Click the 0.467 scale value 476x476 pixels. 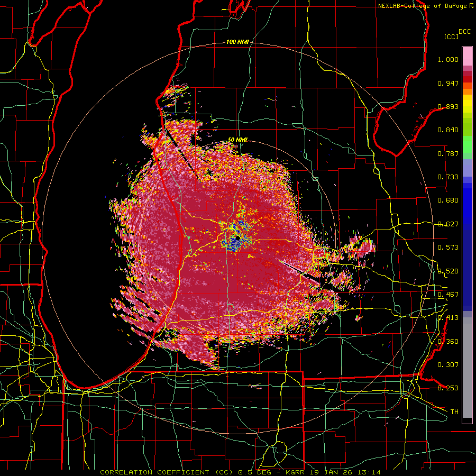[x=448, y=295]
